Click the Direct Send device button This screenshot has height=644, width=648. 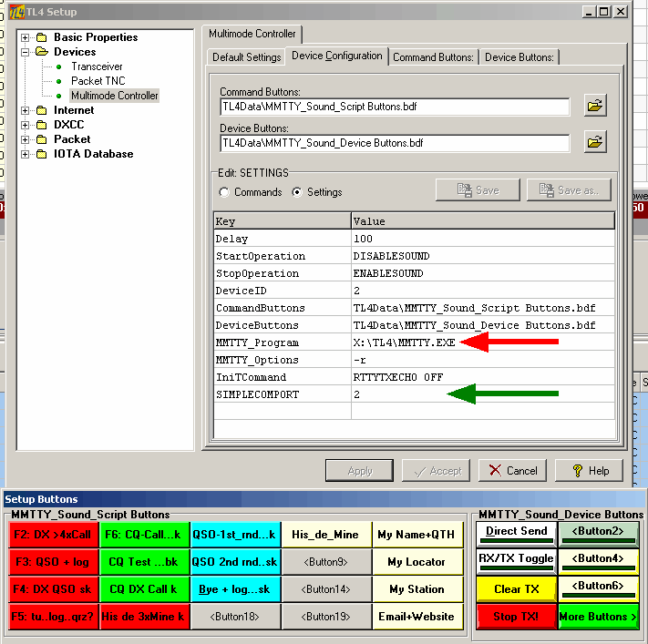[x=517, y=533]
